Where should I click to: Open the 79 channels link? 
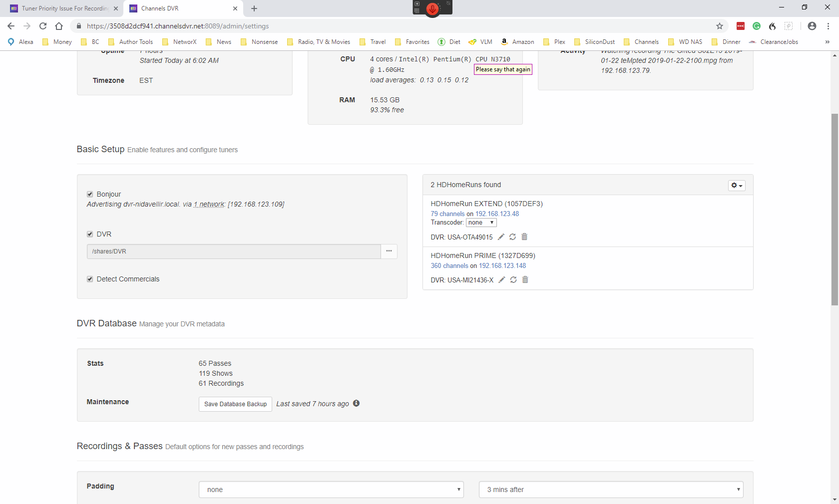click(x=447, y=214)
